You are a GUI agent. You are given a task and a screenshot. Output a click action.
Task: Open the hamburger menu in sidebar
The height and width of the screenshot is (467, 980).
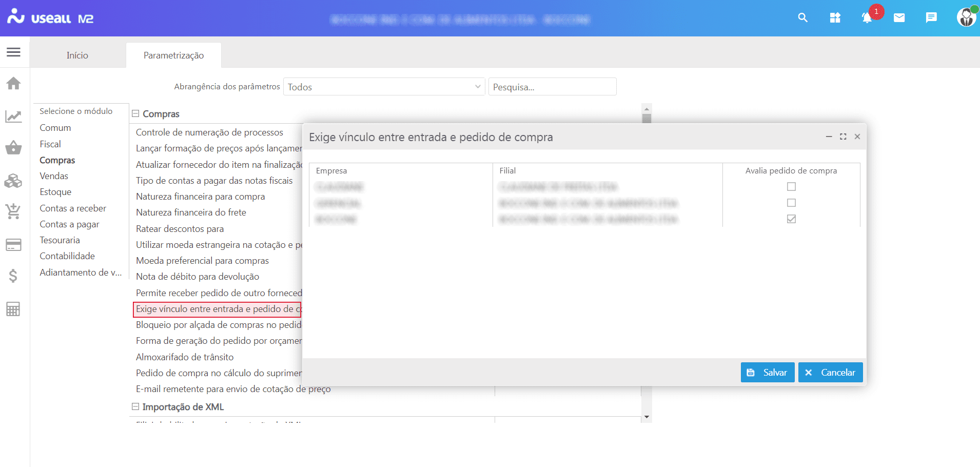click(x=14, y=52)
